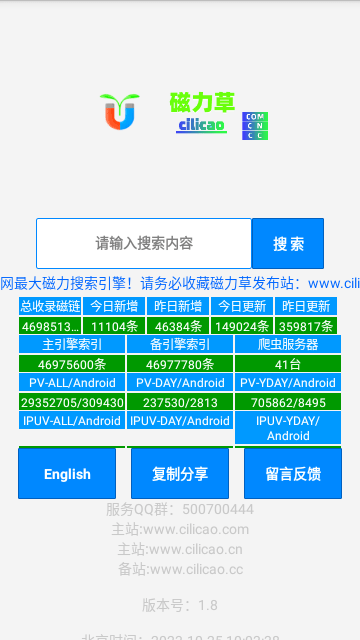The image size is (360, 640).
Task: Click the 237530/2813 value cell
Action: (180, 402)
